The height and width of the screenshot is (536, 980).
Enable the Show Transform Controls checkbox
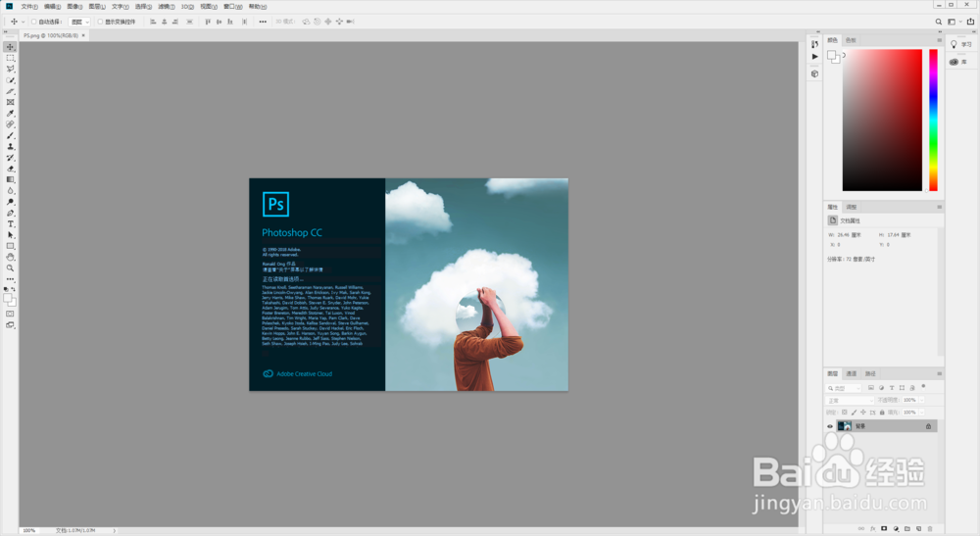(x=100, y=22)
